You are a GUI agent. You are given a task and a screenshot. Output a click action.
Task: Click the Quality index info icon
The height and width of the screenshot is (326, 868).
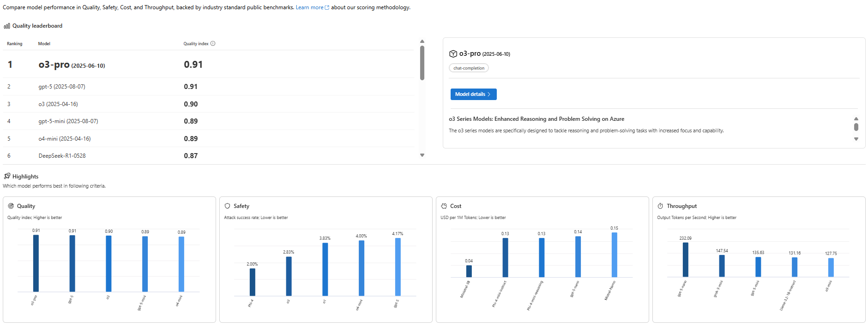pos(213,44)
